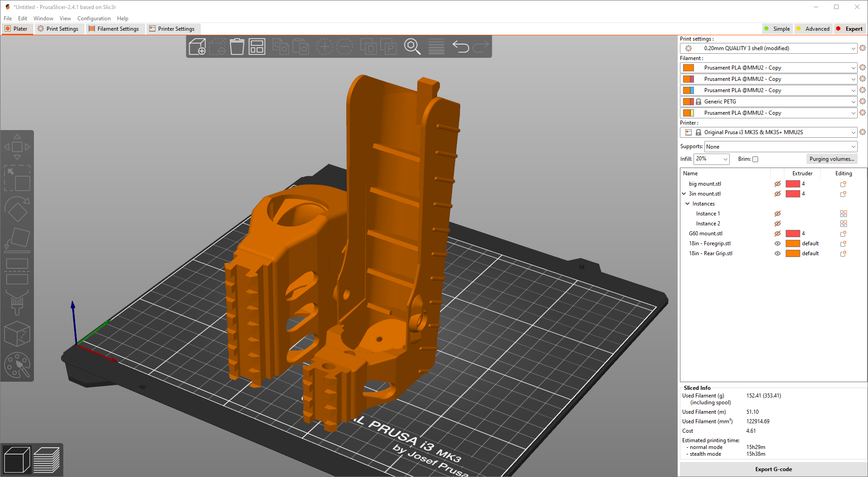
Task: Open the Generic PETG filament dropdown
Action: tap(769, 102)
